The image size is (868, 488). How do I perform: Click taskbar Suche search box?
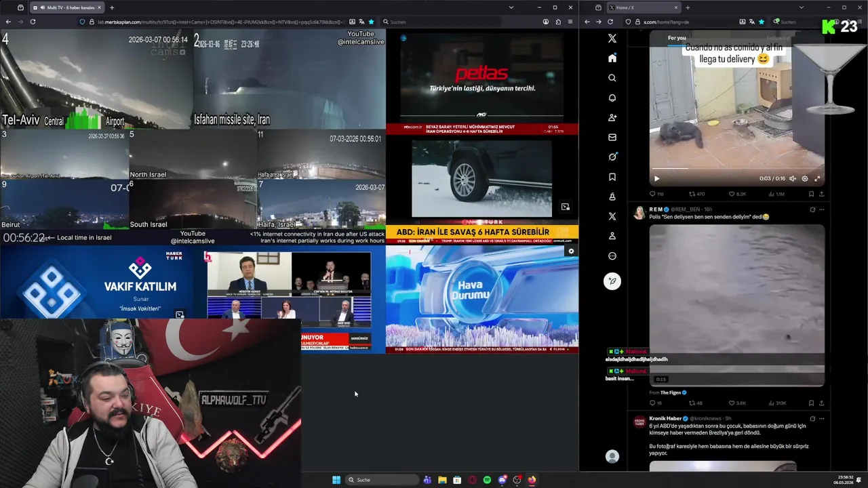382,480
